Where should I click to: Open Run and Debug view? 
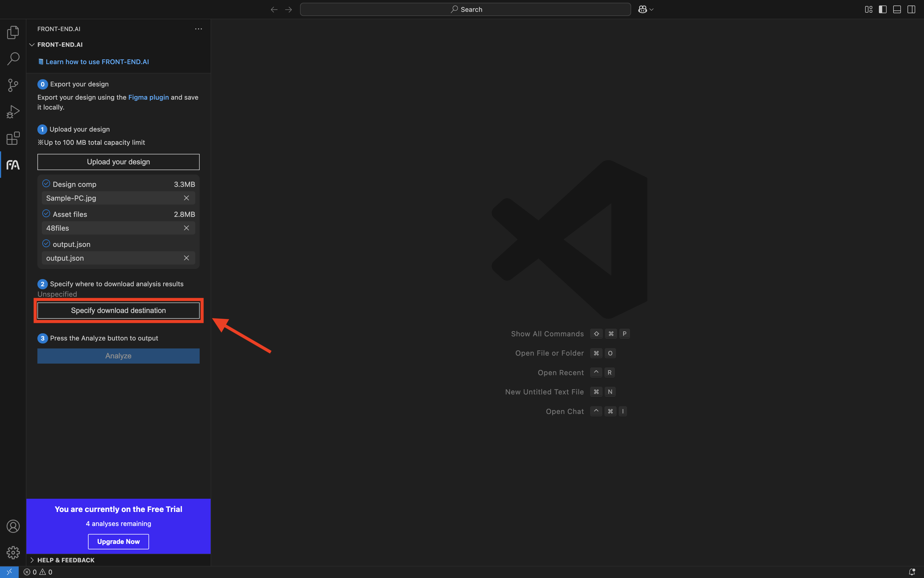(x=13, y=112)
